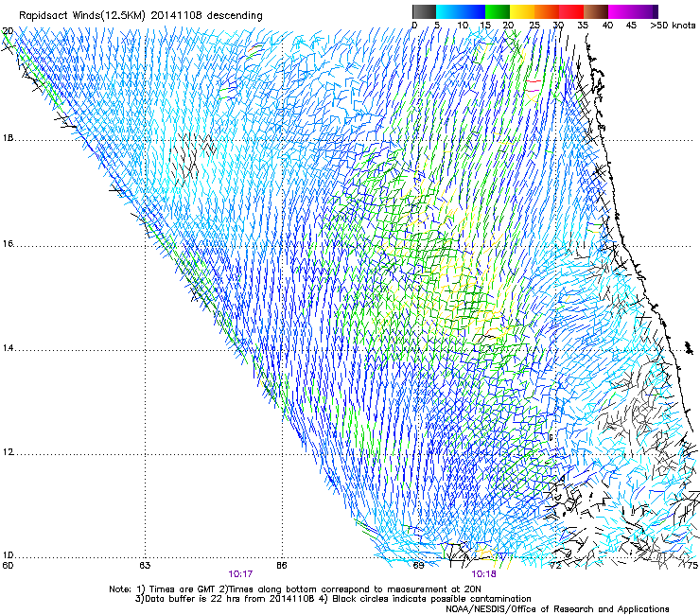Click the gray 0-5 knots color swatch

pyautogui.click(x=424, y=11)
